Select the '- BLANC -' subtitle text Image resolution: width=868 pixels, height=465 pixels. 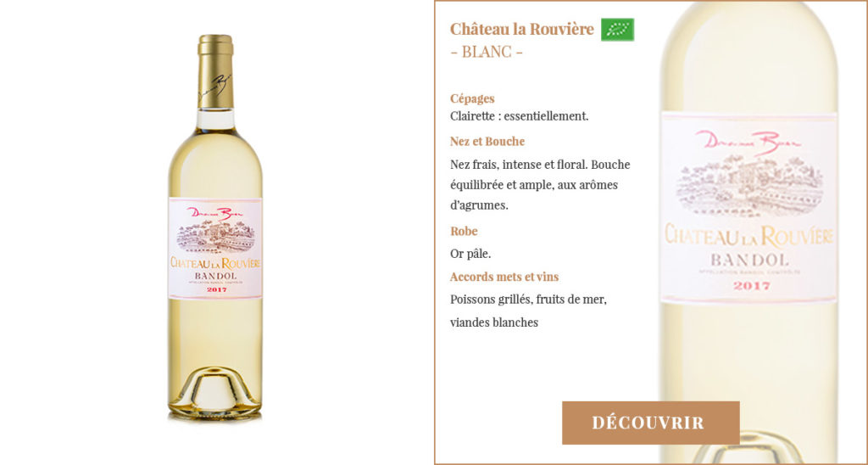487,52
